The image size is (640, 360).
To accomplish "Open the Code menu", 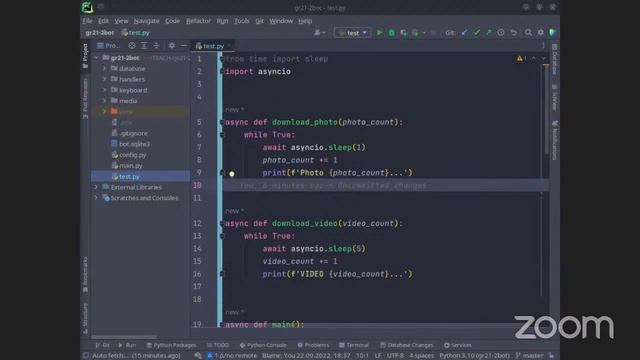I will coord(172,21).
